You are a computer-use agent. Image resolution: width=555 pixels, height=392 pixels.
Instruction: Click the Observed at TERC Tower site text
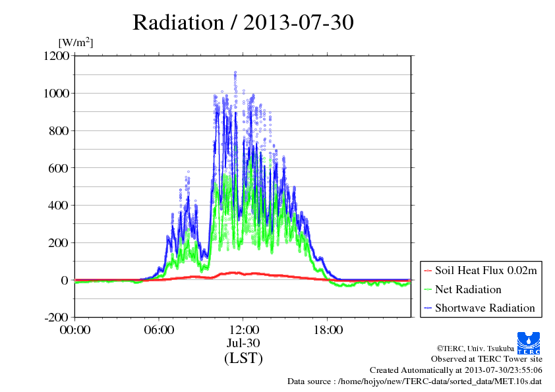tap(487, 360)
